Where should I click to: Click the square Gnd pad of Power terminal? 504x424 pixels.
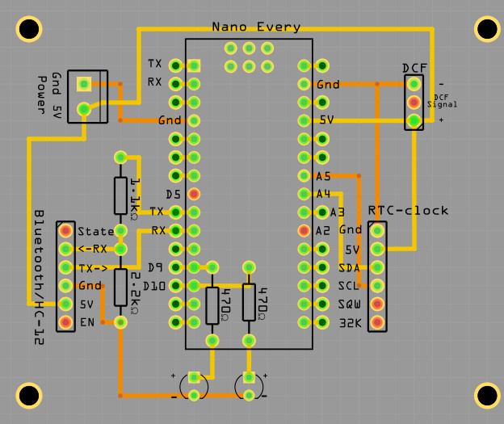(x=84, y=84)
